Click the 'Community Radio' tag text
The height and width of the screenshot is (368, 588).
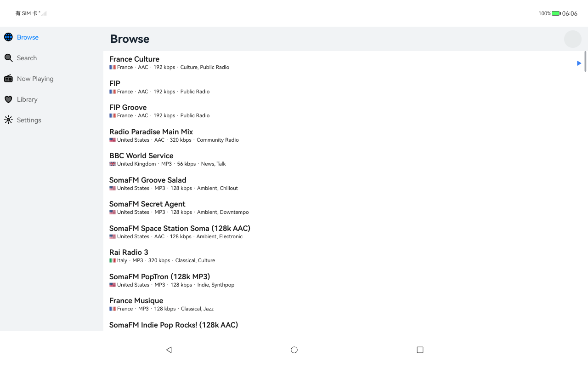tap(218, 140)
